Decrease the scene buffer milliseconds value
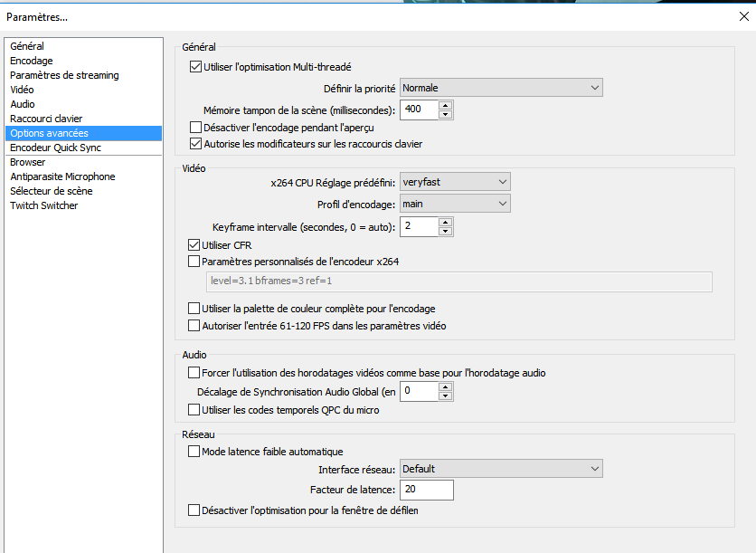Screen dimensions: 756x553 tap(446, 114)
